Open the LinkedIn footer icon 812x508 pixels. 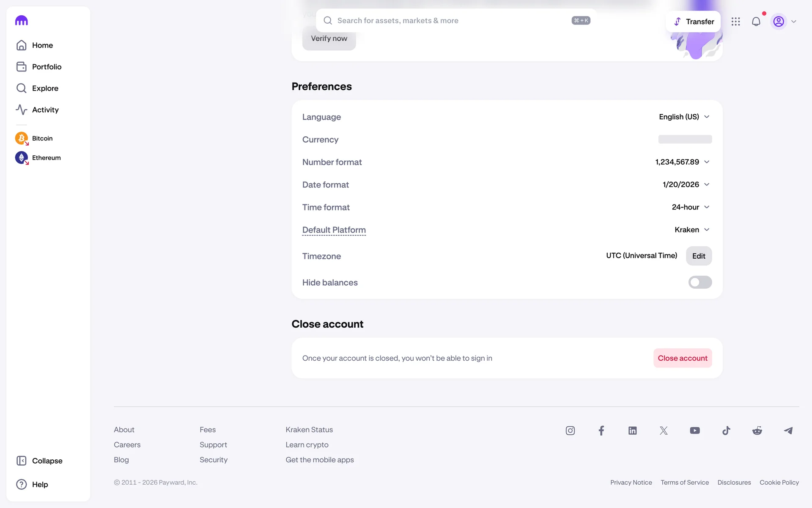click(x=632, y=431)
